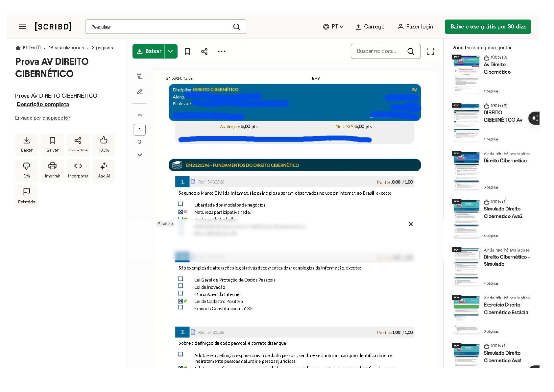Go to next page with down chevron

[x=140, y=155]
